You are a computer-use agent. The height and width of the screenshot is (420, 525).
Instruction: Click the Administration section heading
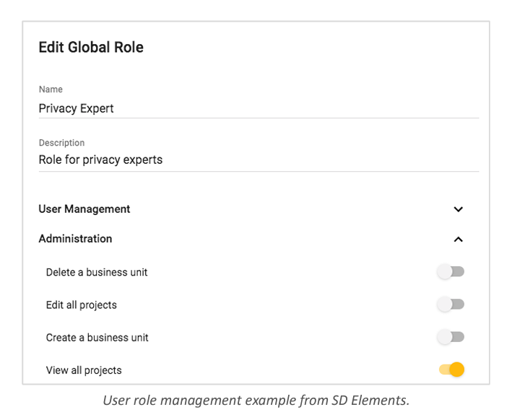[x=75, y=239]
